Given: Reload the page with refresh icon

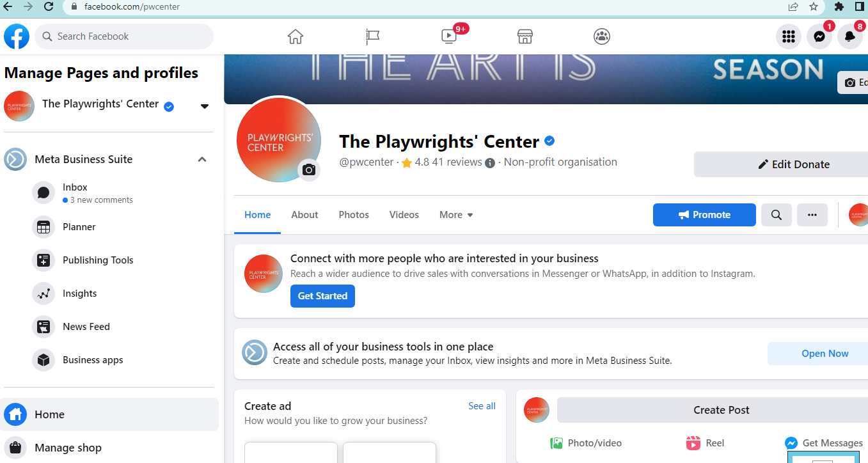Looking at the screenshot, I should coord(49,6).
